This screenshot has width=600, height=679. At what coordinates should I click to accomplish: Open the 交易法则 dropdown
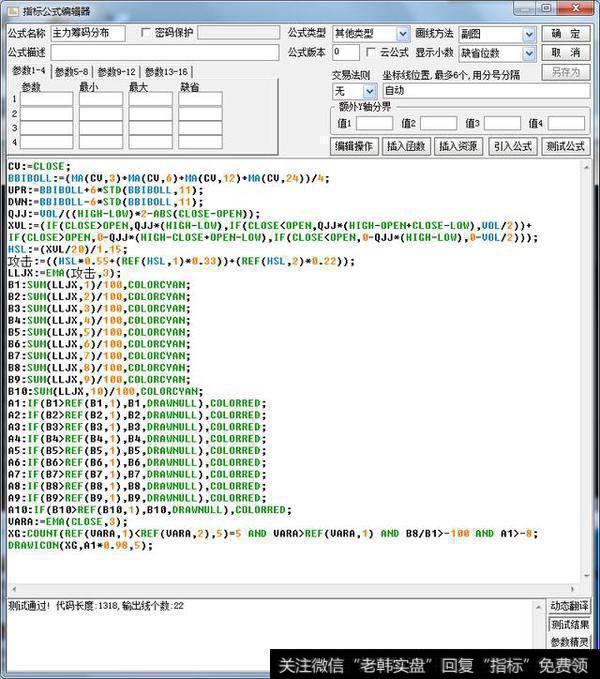(369, 91)
